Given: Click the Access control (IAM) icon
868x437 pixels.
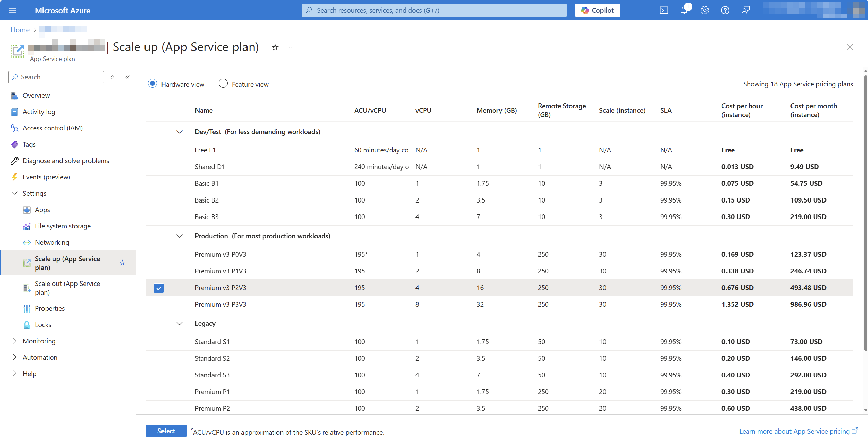Looking at the screenshot, I should point(14,128).
